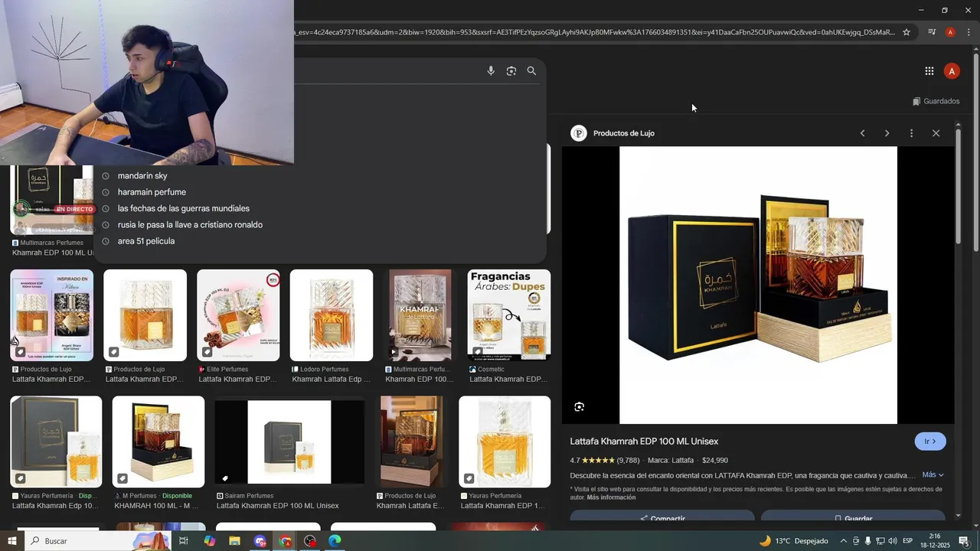Select 'las fechas de las guerras mundiales' suggestion
This screenshot has height=551, width=980.
[x=184, y=208]
